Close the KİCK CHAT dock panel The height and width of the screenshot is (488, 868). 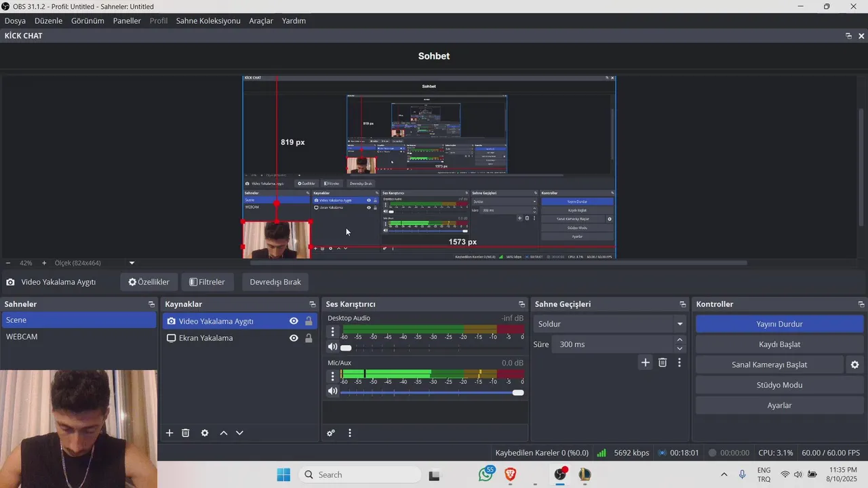861,36
